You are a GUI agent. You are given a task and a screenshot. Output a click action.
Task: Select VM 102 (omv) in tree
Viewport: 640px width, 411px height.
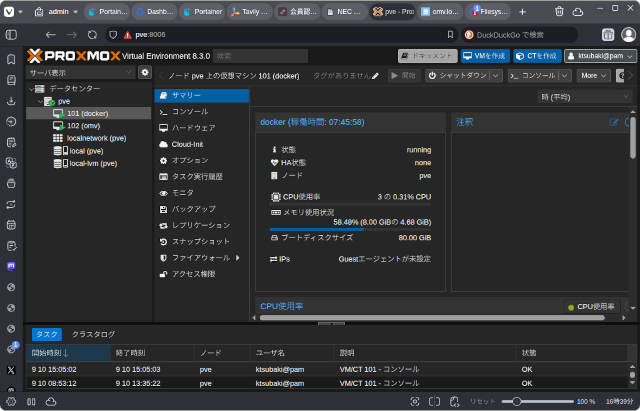click(x=89, y=126)
